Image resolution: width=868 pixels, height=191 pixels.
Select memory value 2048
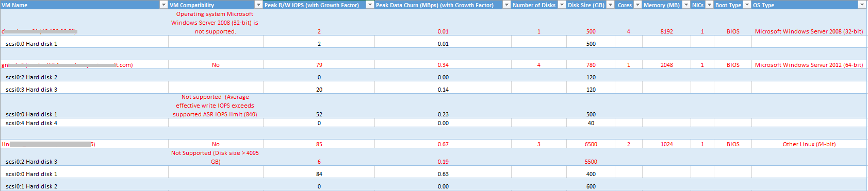pos(666,65)
